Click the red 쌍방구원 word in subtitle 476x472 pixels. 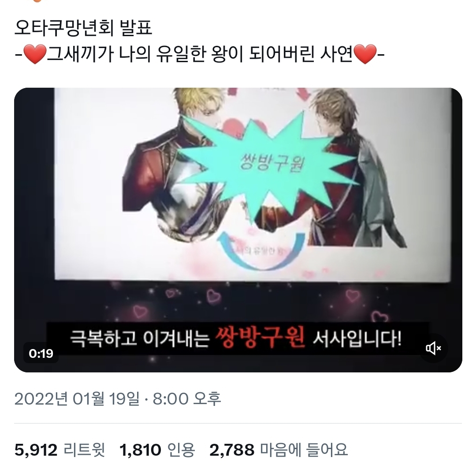(x=260, y=338)
